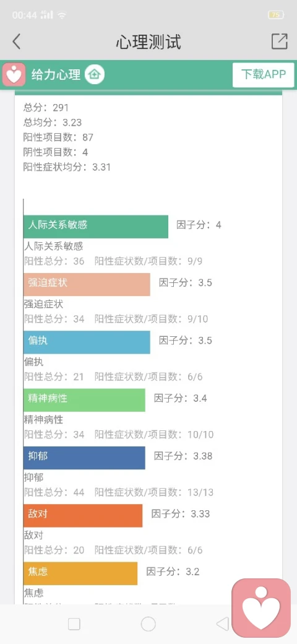This screenshot has width=297, height=644.
Task: Tap the 偏执 light blue bar
Action: pyautogui.click(x=87, y=342)
